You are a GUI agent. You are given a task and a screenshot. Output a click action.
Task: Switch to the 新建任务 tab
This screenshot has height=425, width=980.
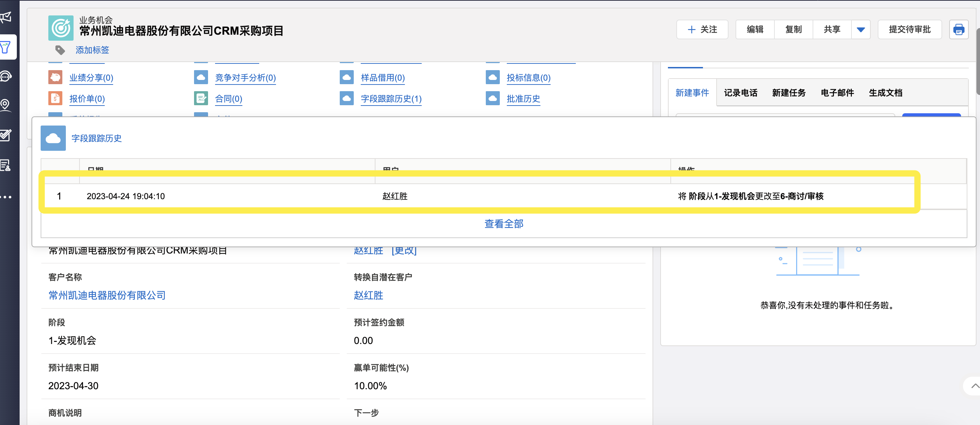[789, 93]
